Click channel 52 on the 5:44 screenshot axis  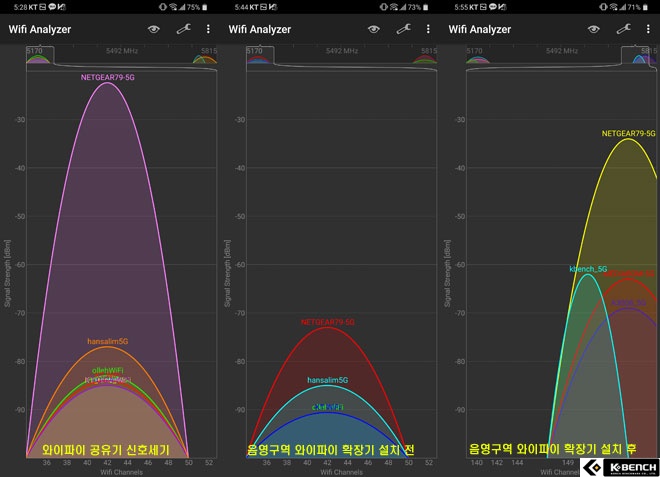pyautogui.click(x=429, y=463)
